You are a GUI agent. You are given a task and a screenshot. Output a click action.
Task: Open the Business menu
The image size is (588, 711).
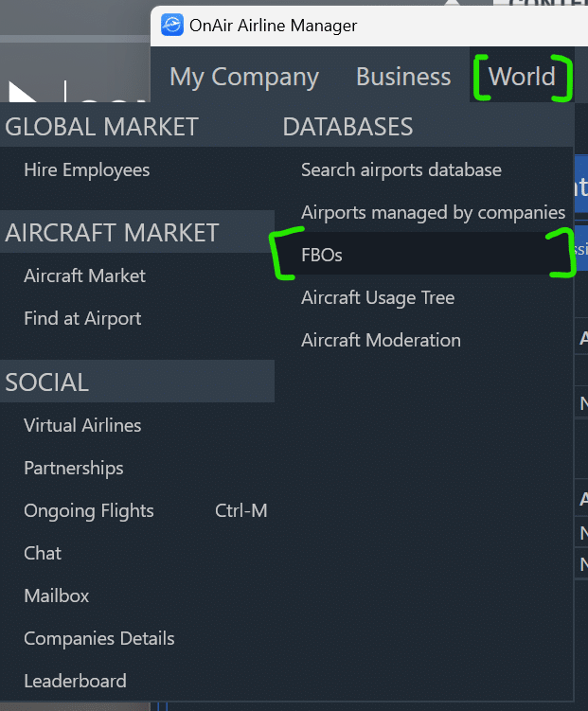pyautogui.click(x=403, y=77)
